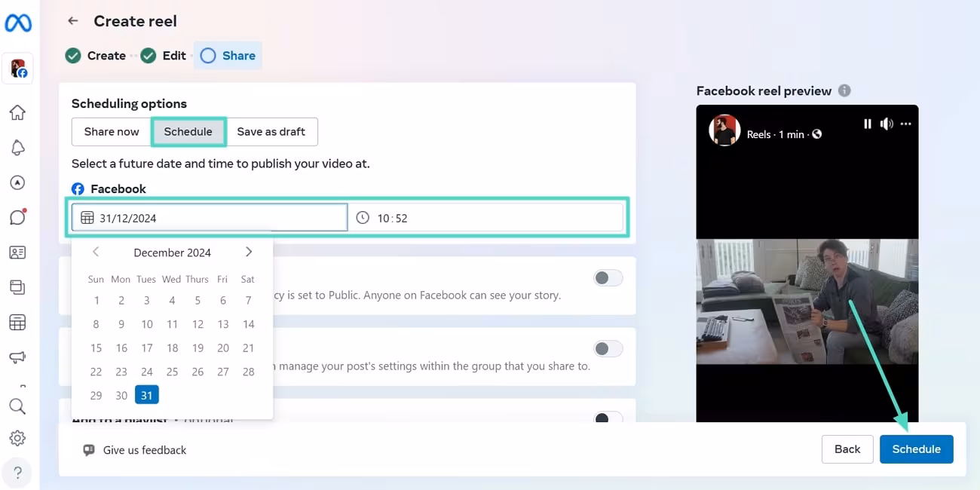
Task: Open the notifications bell icon
Action: [x=17, y=148]
